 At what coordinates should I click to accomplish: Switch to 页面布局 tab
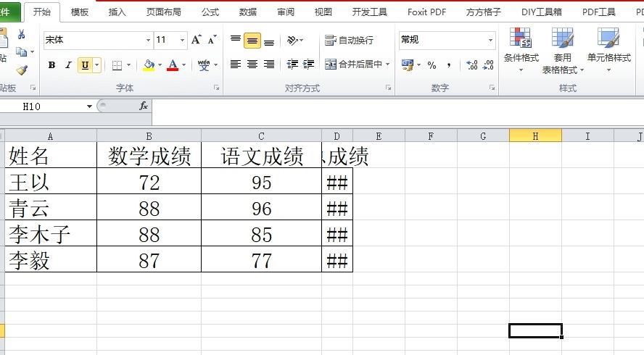[163, 12]
